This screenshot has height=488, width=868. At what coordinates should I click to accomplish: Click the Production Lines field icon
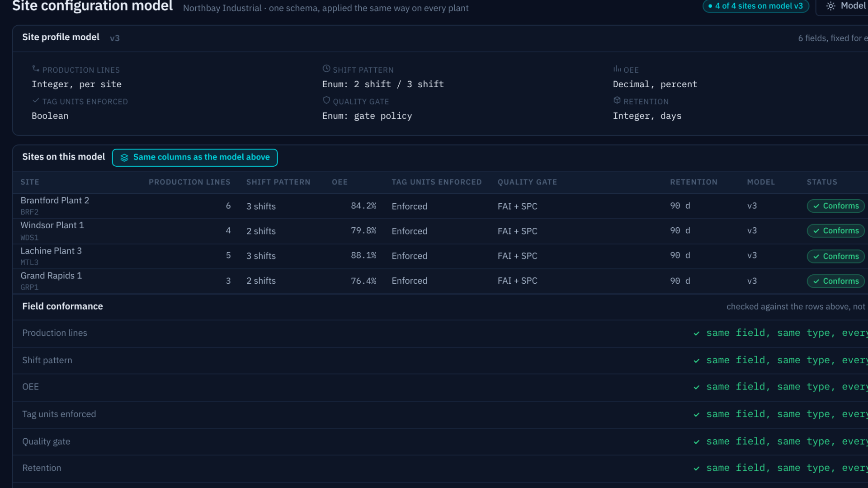click(x=36, y=69)
